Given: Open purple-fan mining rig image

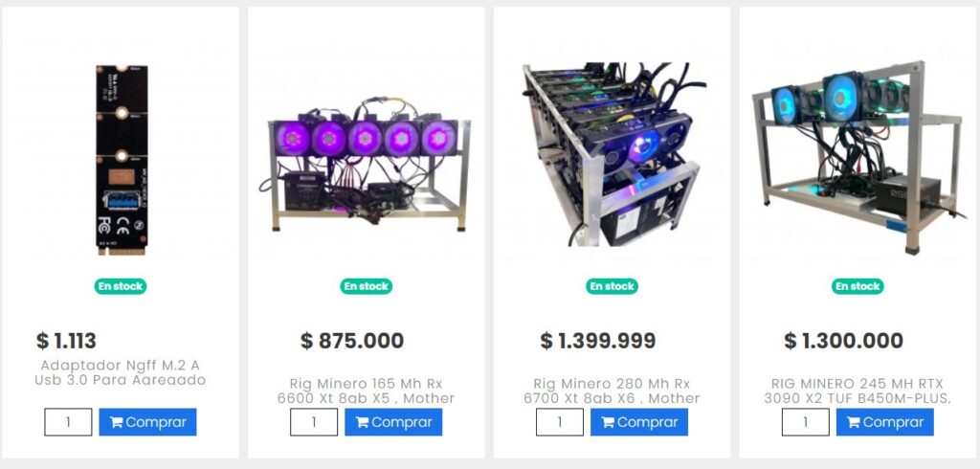Looking at the screenshot, I should pos(366,166).
